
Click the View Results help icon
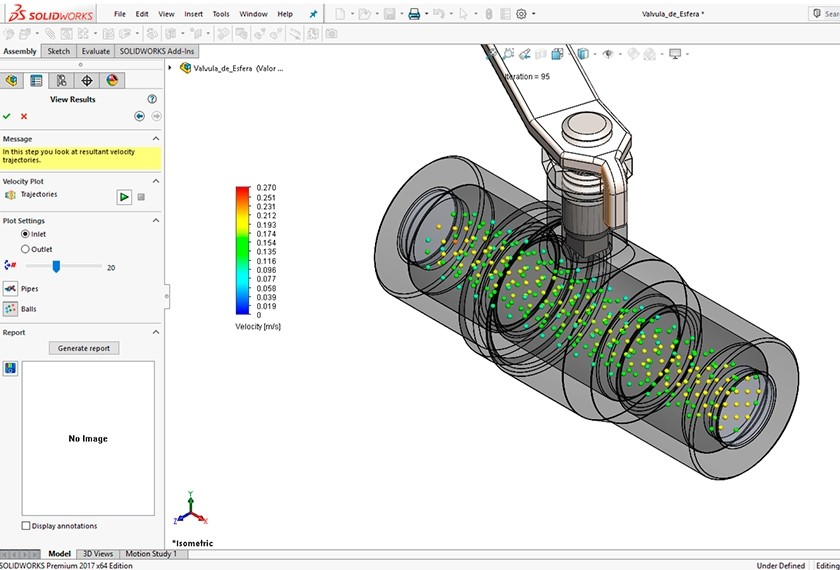point(152,99)
